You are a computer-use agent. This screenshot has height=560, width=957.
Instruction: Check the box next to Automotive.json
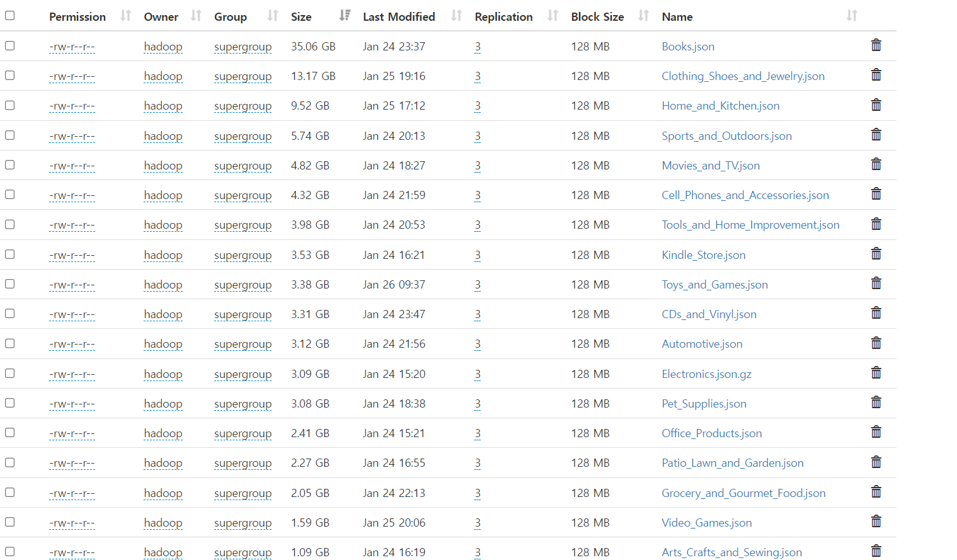(9, 343)
